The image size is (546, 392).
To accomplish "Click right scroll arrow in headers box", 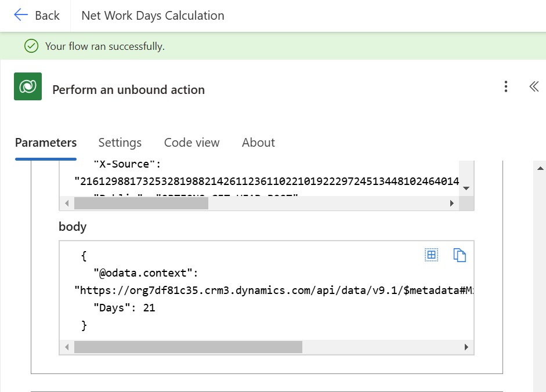I will pyautogui.click(x=451, y=203).
